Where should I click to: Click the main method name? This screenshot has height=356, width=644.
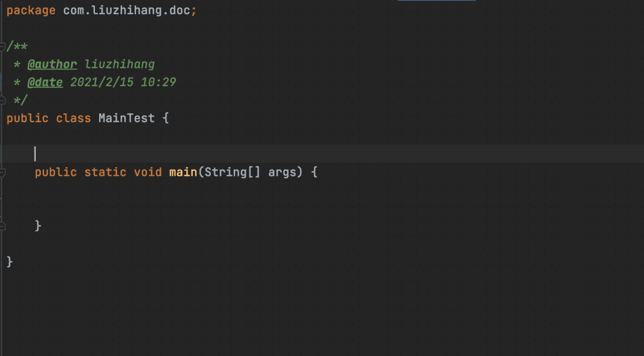[x=183, y=172]
